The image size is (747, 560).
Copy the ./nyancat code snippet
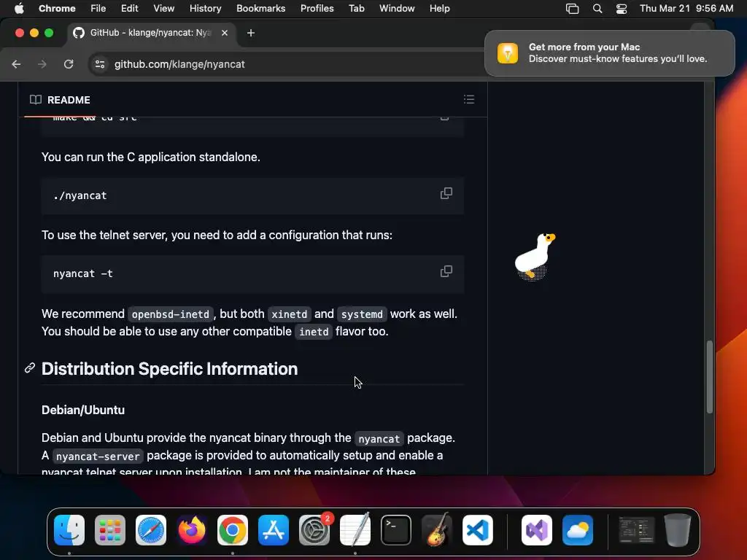[x=446, y=193]
